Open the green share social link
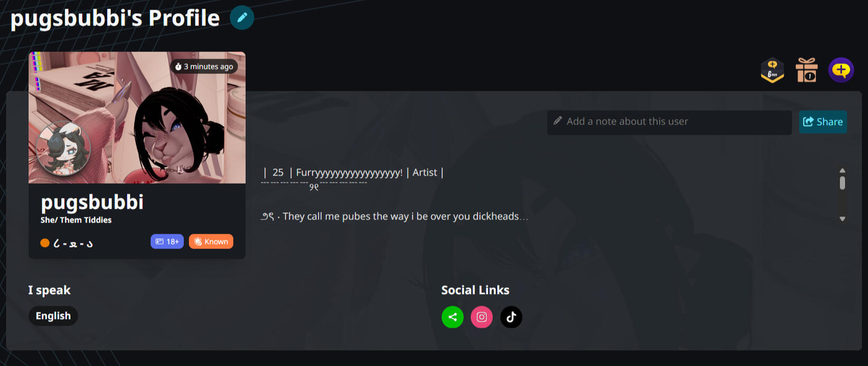 (x=453, y=317)
